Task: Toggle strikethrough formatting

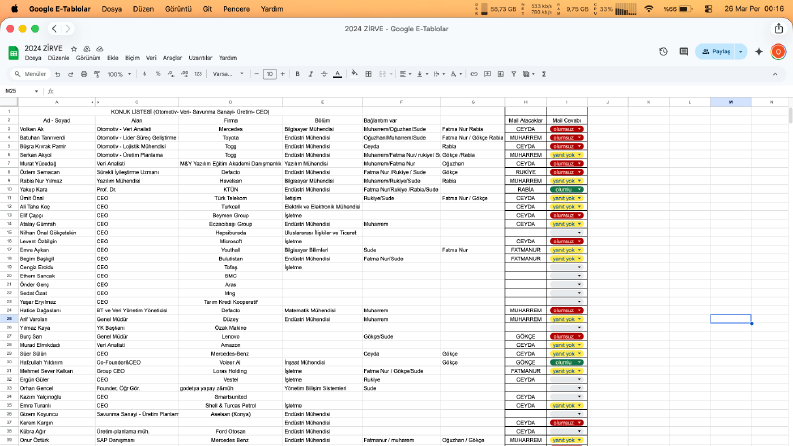Action: coord(324,74)
